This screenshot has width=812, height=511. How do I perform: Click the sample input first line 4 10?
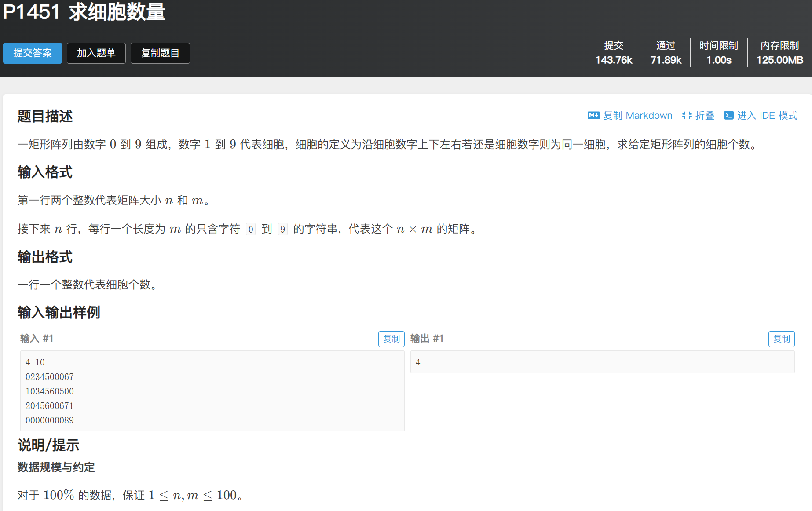[35, 362]
